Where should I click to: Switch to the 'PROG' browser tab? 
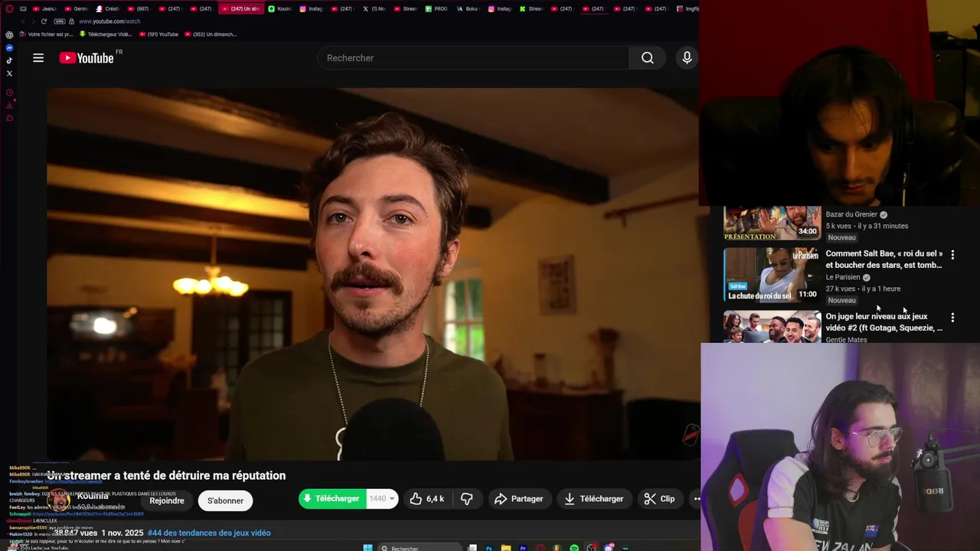(x=436, y=9)
